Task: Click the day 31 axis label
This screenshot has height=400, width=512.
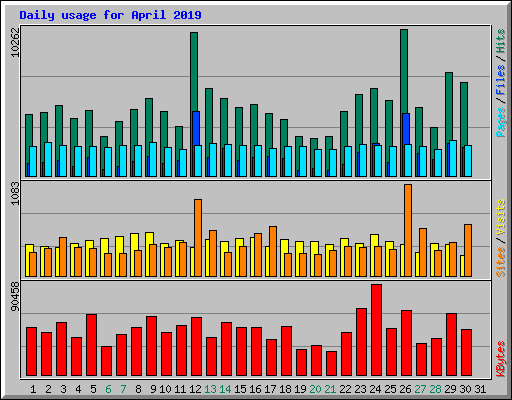Action: pyautogui.click(x=480, y=389)
